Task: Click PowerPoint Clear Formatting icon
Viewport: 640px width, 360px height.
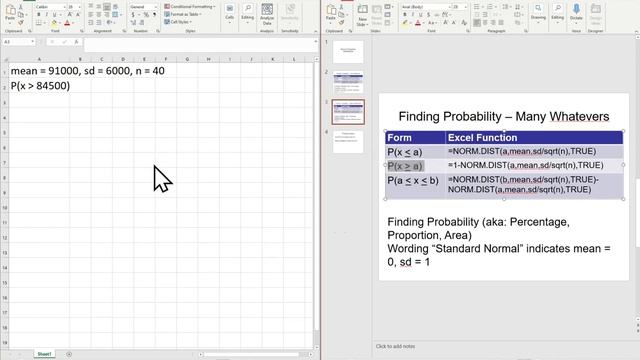Action: [464, 23]
